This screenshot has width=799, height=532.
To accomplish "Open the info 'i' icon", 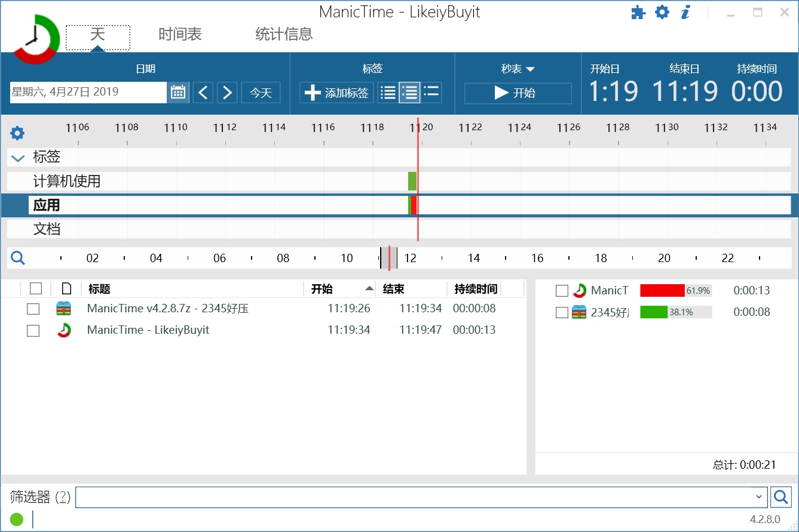I will tap(686, 12).
